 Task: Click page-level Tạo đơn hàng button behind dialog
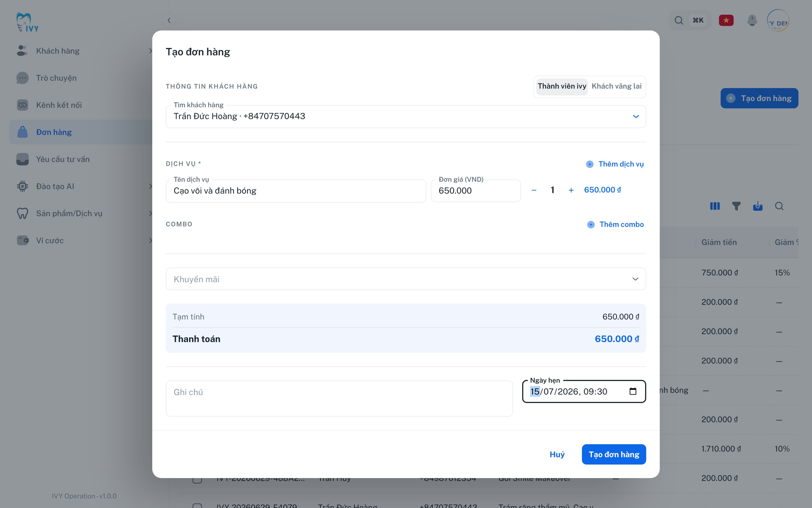[x=759, y=98]
